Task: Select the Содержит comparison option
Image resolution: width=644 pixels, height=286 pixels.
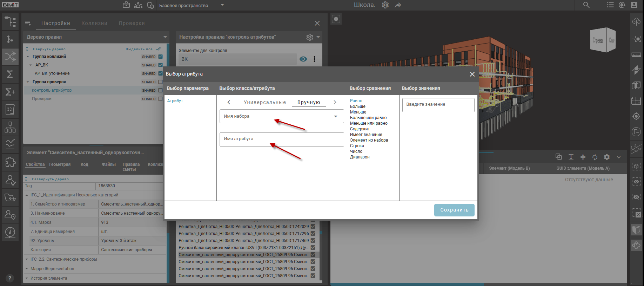Action: point(360,129)
